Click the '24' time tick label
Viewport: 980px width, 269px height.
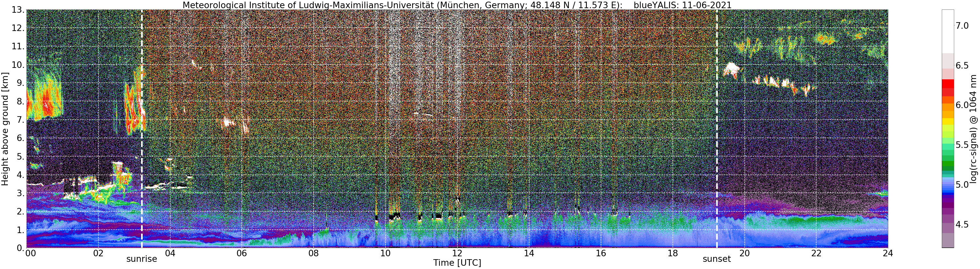click(x=888, y=253)
